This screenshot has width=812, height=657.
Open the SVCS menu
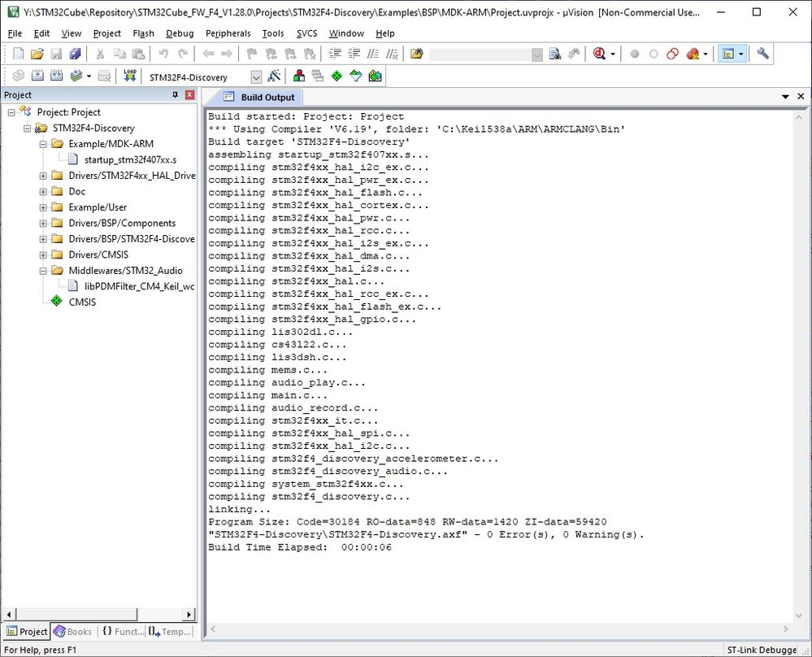point(306,33)
